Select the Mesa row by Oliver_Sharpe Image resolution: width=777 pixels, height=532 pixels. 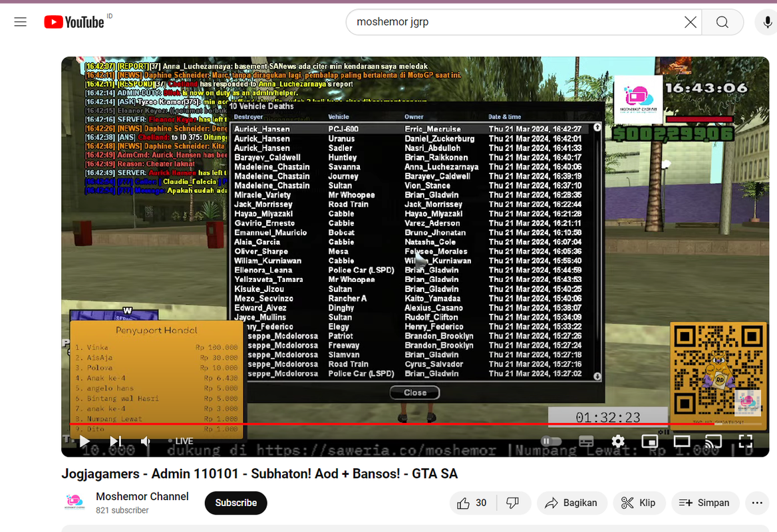[x=410, y=251]
